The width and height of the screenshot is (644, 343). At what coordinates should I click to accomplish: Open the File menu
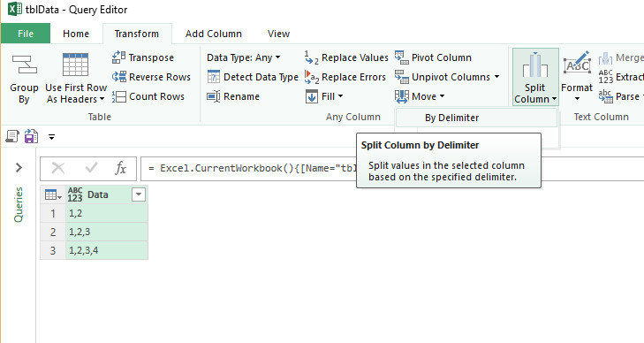[26, 34]
